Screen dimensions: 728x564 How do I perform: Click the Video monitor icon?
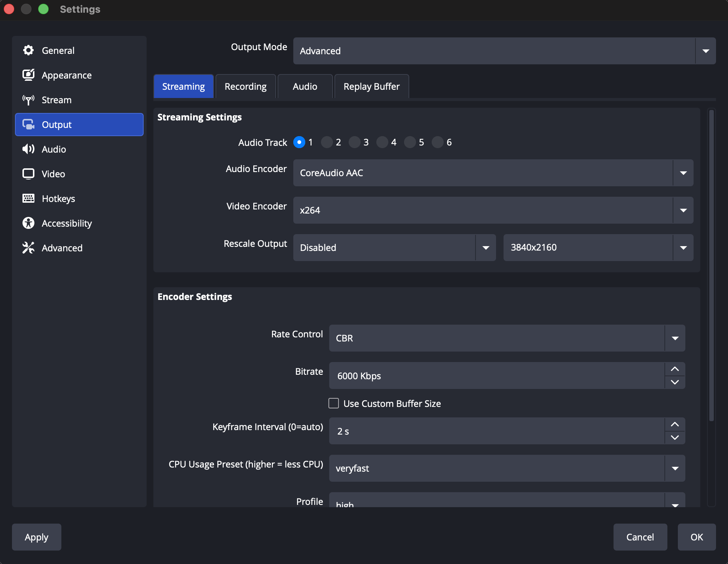tap(28, 174)
